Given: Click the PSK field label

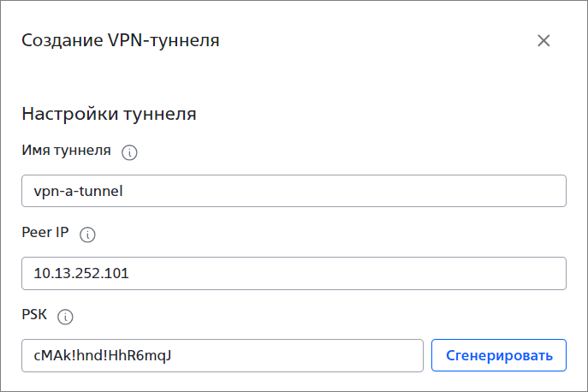Looking at the screenshot, I should pyautogui.click(x=34, y=314).
